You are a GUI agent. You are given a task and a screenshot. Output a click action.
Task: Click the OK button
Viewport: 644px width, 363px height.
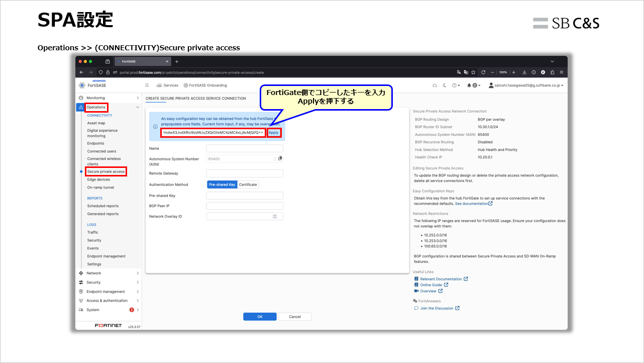click(260, 317)
